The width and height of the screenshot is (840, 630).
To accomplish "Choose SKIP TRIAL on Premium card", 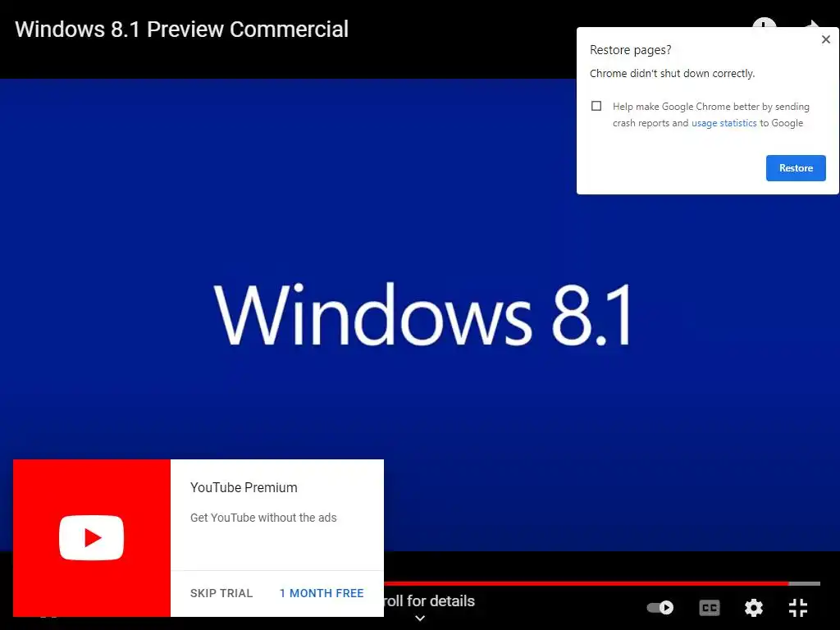I will 221,593.
